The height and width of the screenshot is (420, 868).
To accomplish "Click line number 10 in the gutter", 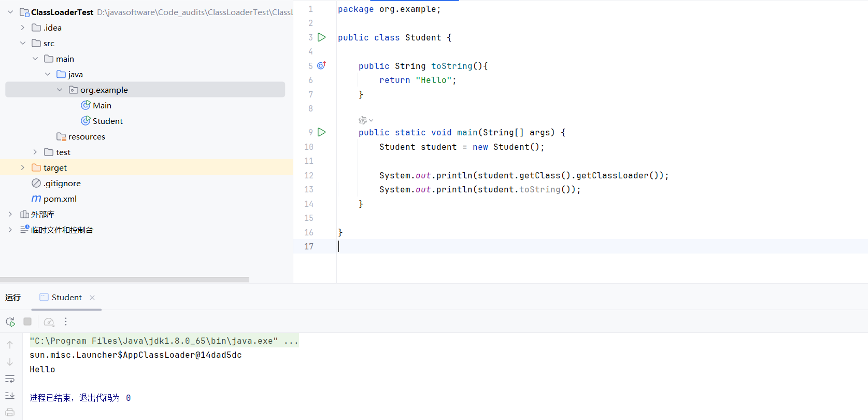I will (309, 147).
